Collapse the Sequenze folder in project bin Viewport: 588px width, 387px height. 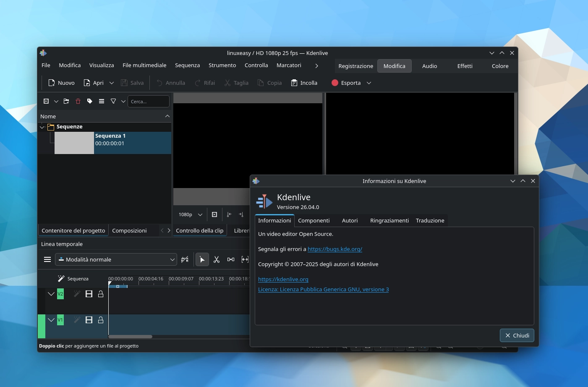click(42, 127)
